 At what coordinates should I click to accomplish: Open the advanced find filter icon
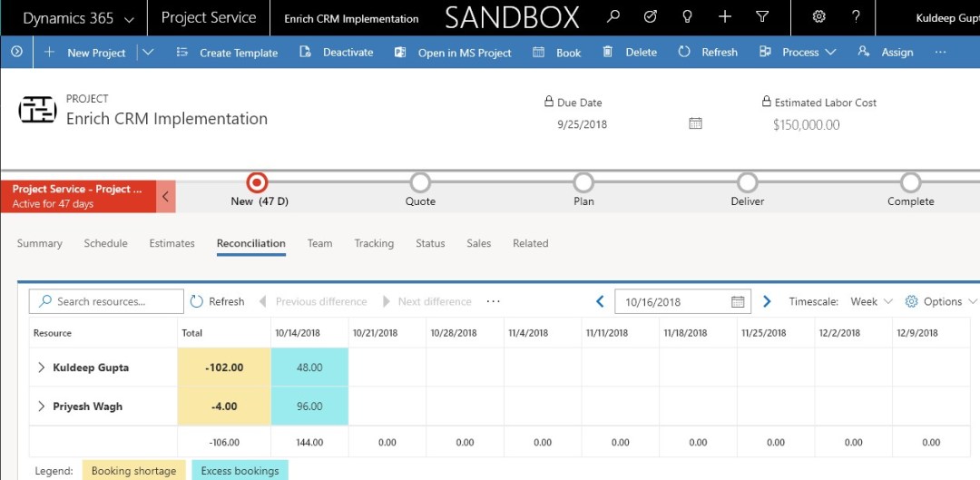coord(762,17)
